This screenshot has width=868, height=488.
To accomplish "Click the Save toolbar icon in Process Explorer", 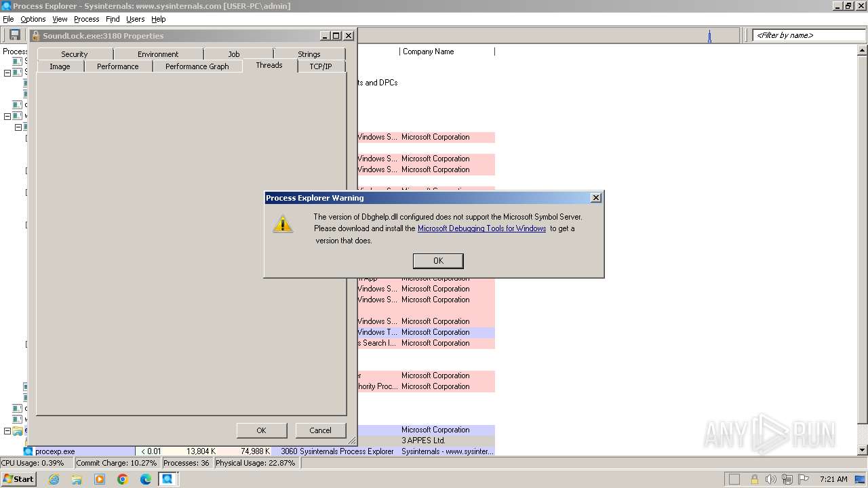I will 14,35.
